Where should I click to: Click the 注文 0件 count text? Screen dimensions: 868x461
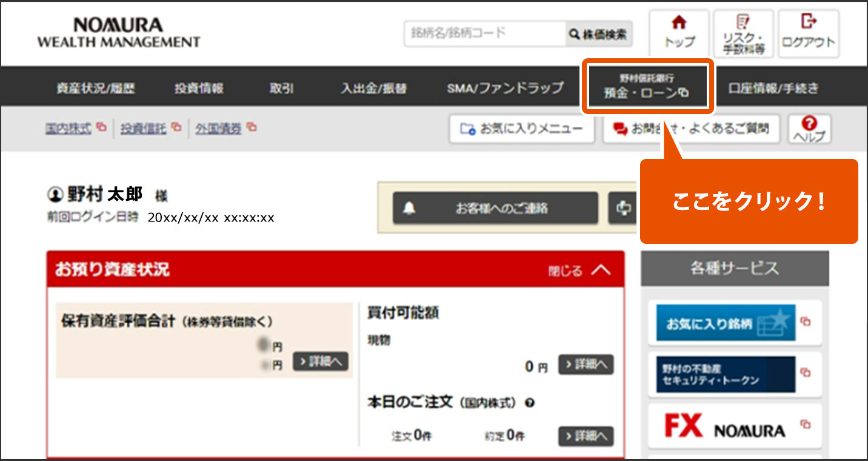click(411, 436)
